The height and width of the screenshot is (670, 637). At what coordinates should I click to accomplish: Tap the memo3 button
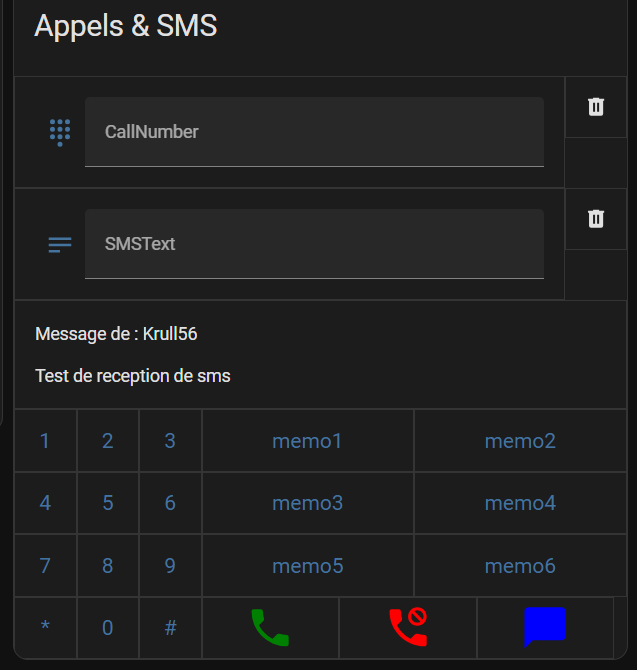pyautogui.click(x=308, y=503)
